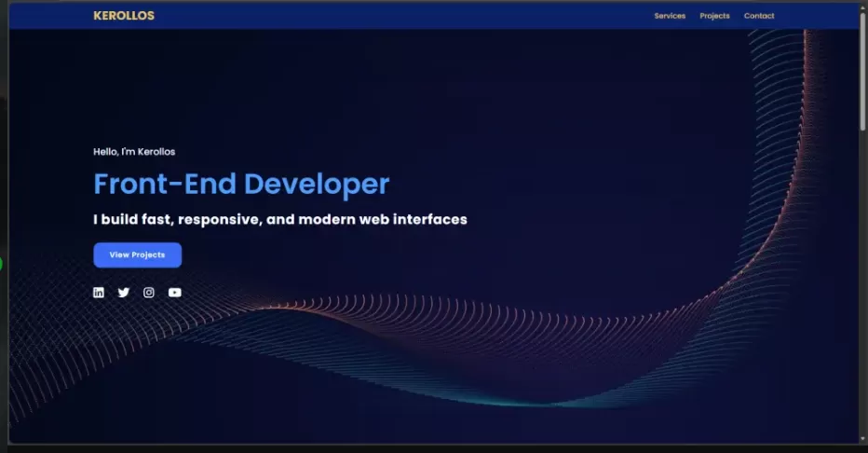Click the 'Hello, I'm Kerollos' text

tap(134, 152)
